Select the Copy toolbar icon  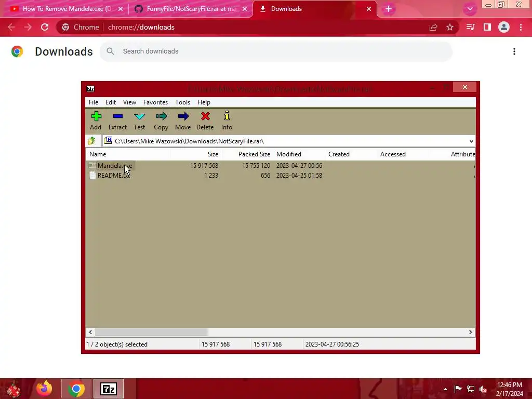[x=161, y=121]
